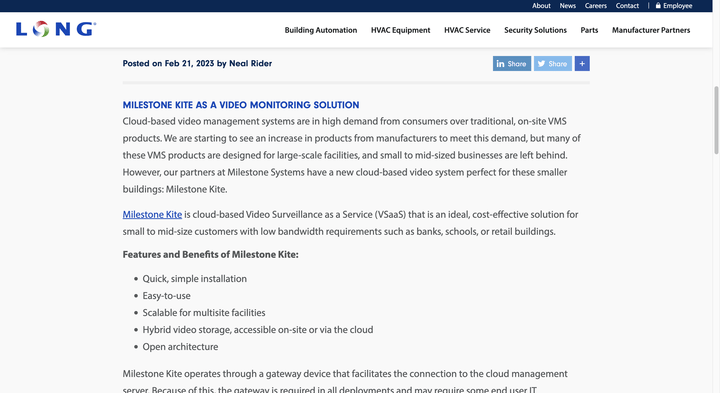Click 'Hybrid video storage' bullet

[258, 330]
